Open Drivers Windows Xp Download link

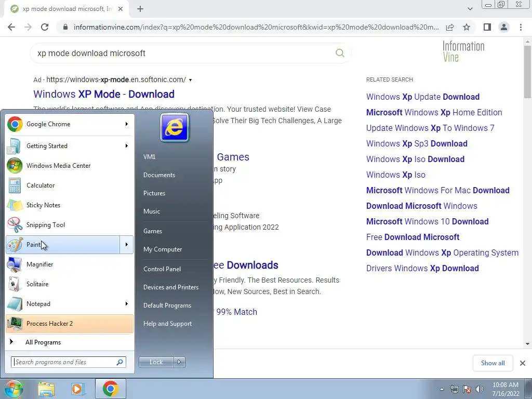click(x=422, y=269)
